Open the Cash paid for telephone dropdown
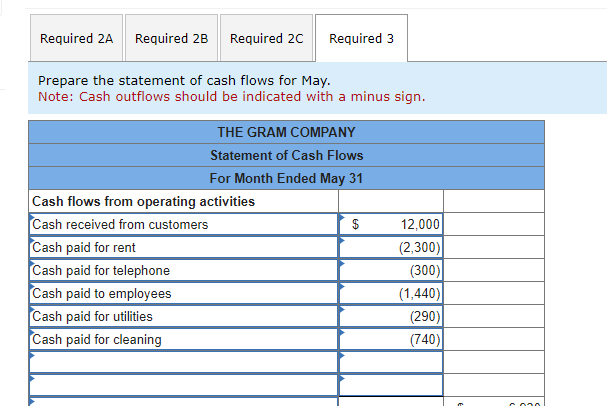607x409 pixels. 183,270
